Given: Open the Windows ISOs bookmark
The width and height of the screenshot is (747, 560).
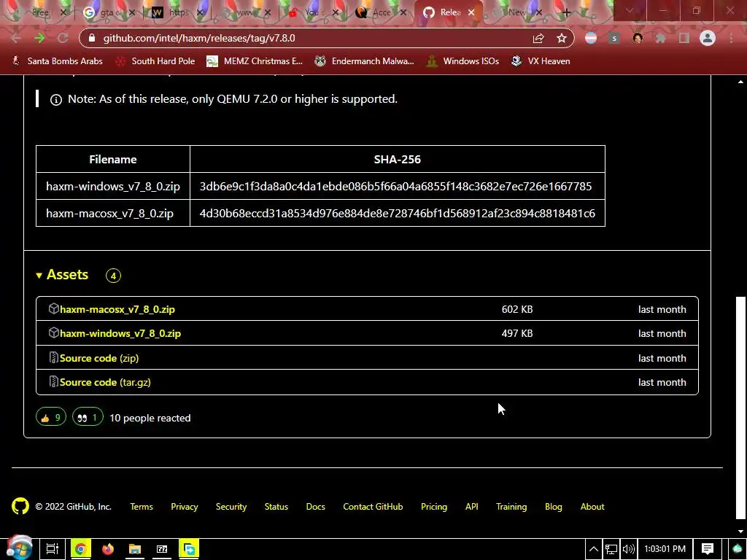Looking at the screenshot, I should (462, 61).
